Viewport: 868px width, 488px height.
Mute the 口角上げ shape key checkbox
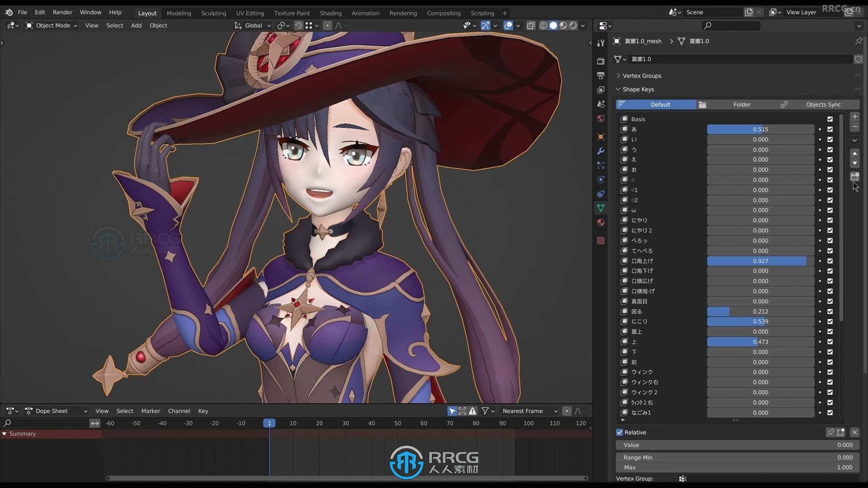(830, 261)
